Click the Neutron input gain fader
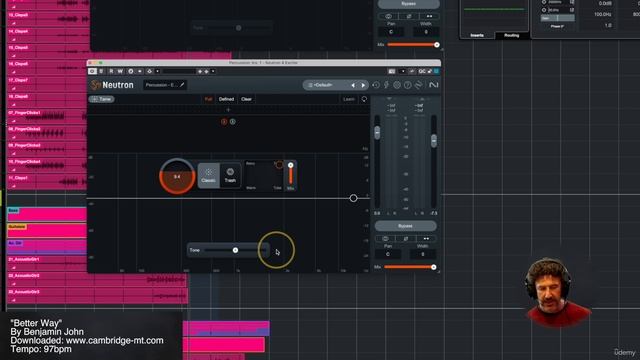 (x=377, y=133)
